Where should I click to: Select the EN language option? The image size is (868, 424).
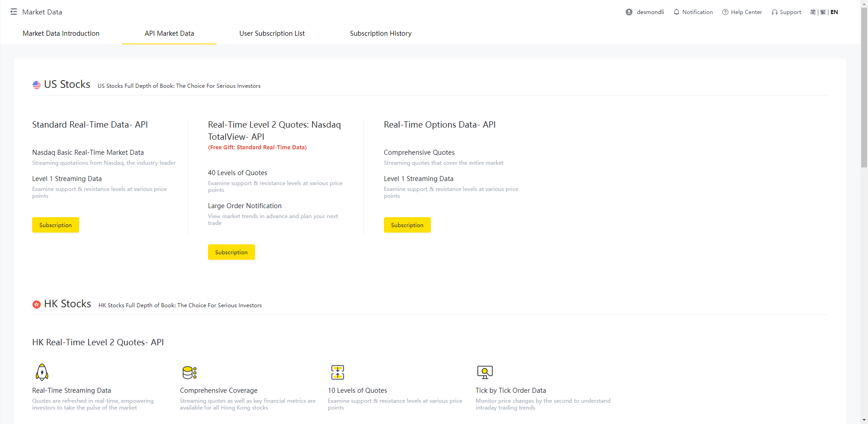tap(834, 12)
